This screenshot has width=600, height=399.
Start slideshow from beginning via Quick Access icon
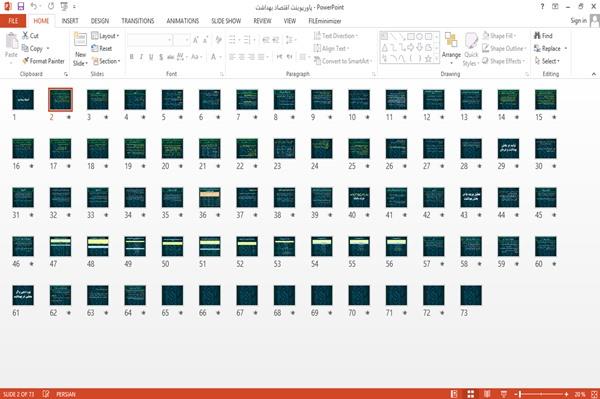click(x=64, y=6)
